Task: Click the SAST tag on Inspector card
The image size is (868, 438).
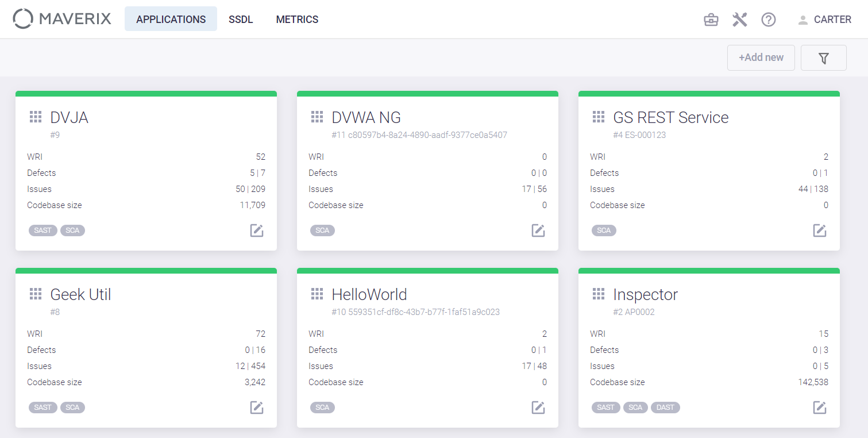Action: click(x=606, y=408)
